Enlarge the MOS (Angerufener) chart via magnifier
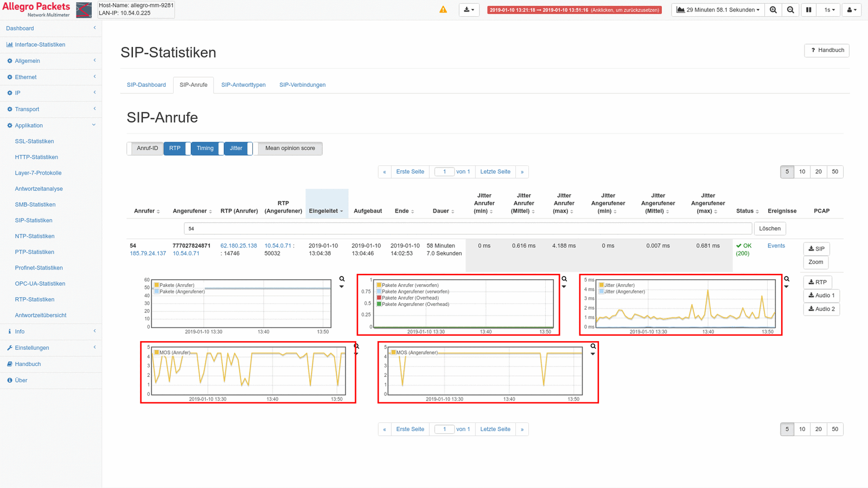 coord(593,346)
